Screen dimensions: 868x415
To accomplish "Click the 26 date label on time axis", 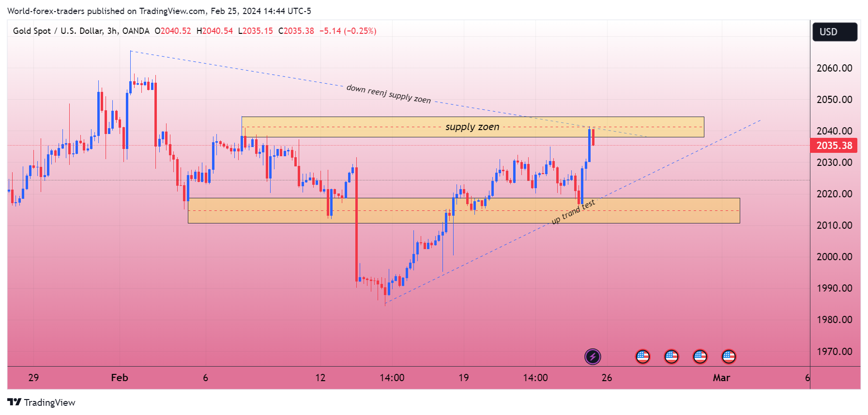I will [607, 378].
